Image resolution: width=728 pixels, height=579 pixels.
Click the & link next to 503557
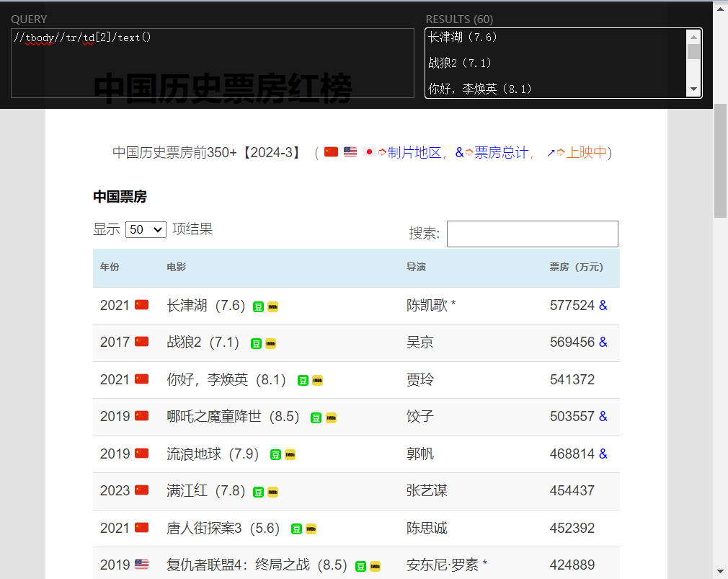click(603, 417)
